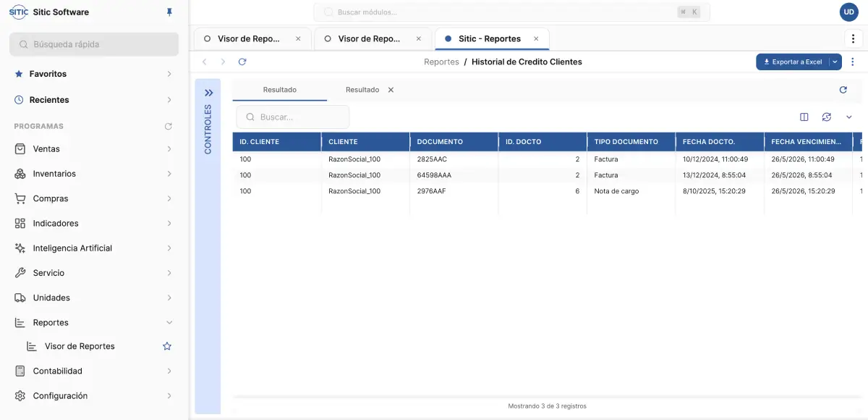868x420 pixels.
Task: Click the Buscar módulos search box
Action: 511,12
